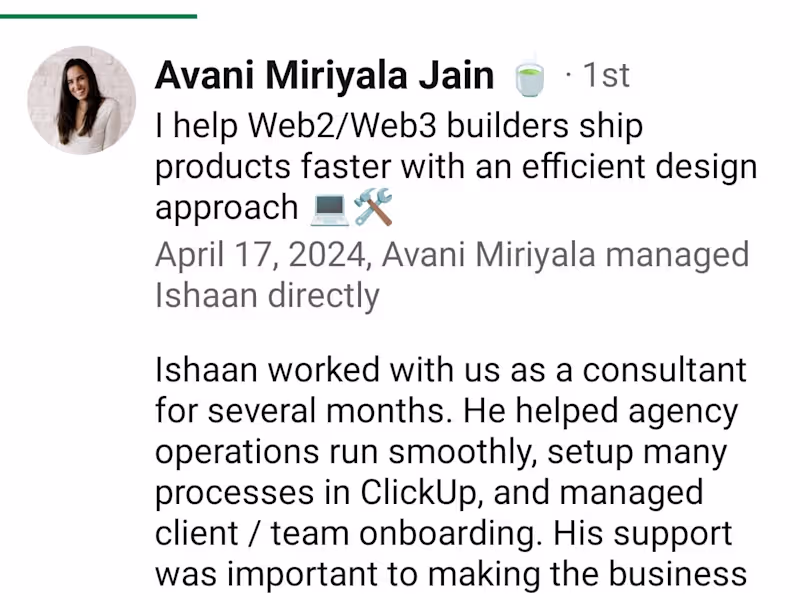Click the laptop emoji after 'approach'

[x=330, y=209]
